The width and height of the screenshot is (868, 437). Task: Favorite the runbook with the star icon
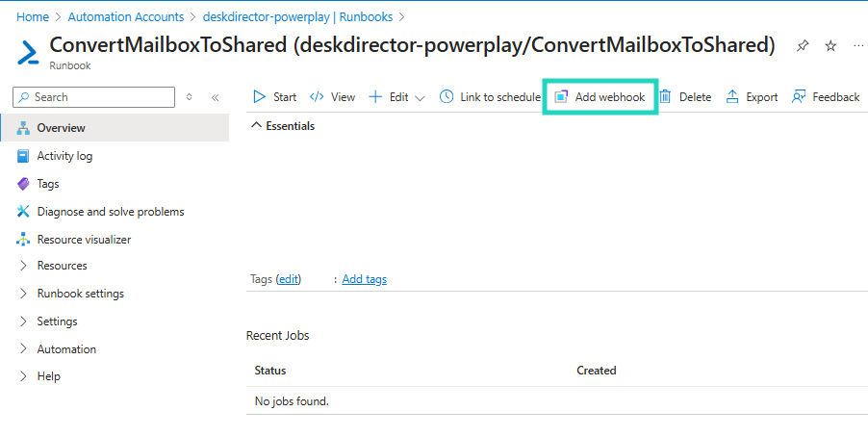click(x=831, y=46)
